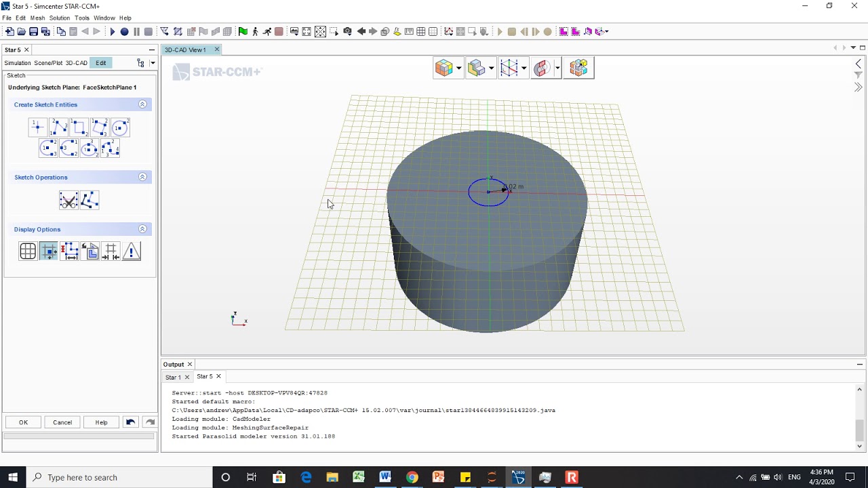Open Microsoft Excel from taskbar
868x488 pixels.
point(359,477)
